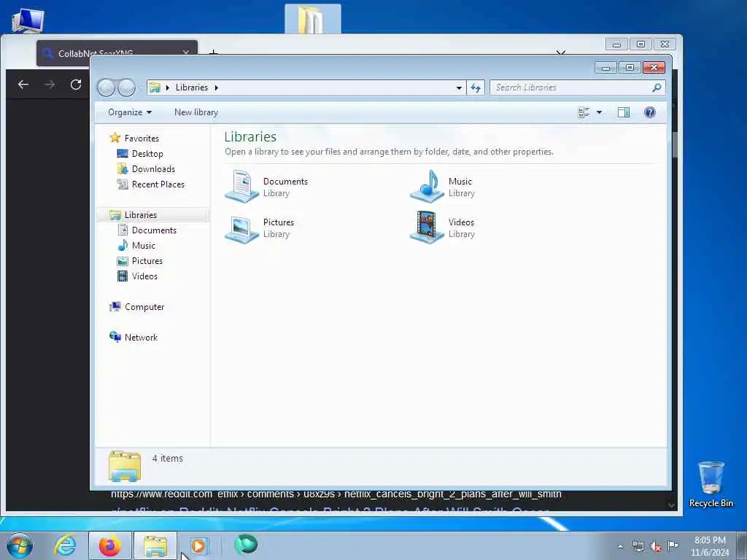This screenshot has width=747, height=560.
Task: Select Music in navigation tree
Action: coord(144,245)
